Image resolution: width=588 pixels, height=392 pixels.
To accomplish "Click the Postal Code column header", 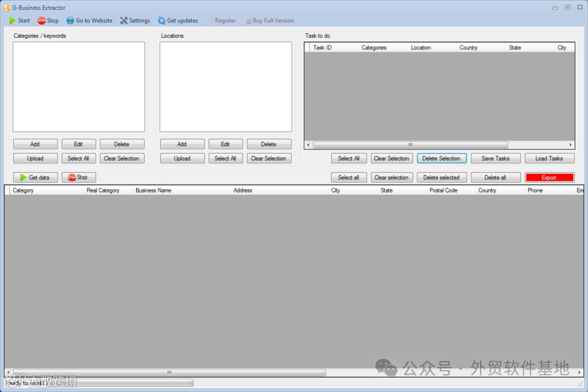I will click(x=450, y=190).
